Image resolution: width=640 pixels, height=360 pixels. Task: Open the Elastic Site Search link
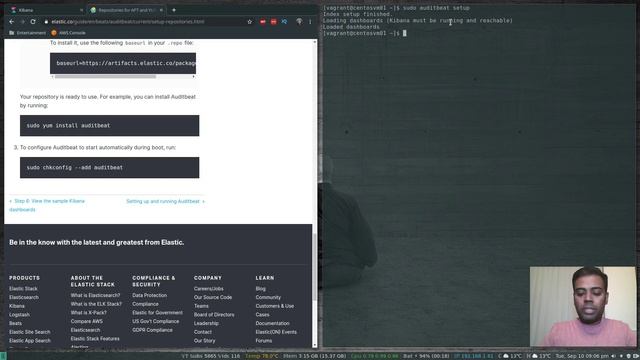30,332
